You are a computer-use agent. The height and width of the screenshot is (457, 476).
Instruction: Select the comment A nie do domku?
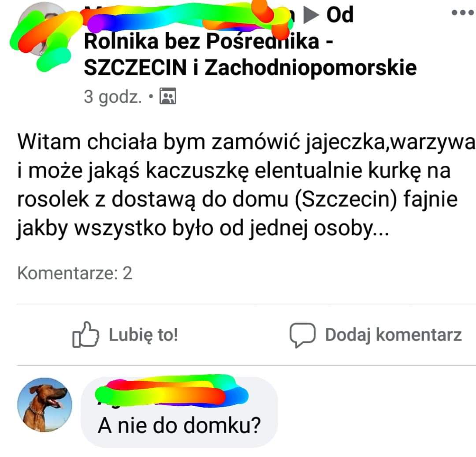(x=179, y=425)
